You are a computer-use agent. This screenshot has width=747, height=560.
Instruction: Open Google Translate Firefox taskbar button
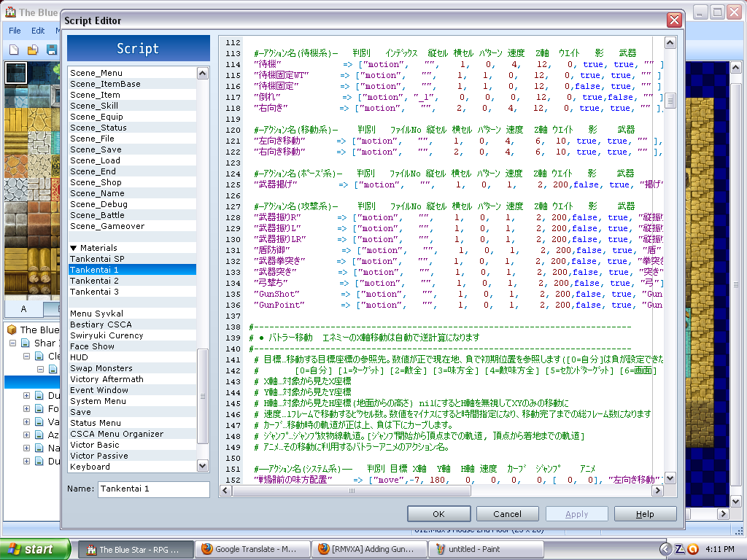click(254, 549)
